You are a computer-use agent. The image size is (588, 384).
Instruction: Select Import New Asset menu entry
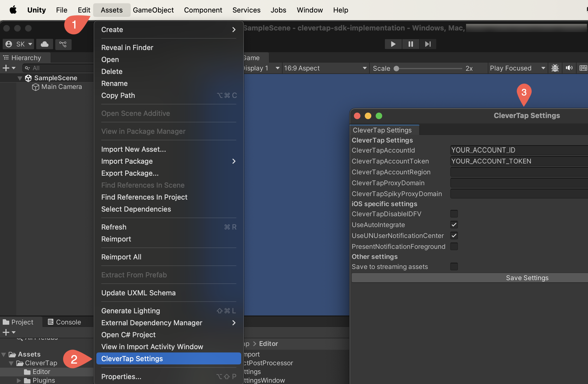169,149
